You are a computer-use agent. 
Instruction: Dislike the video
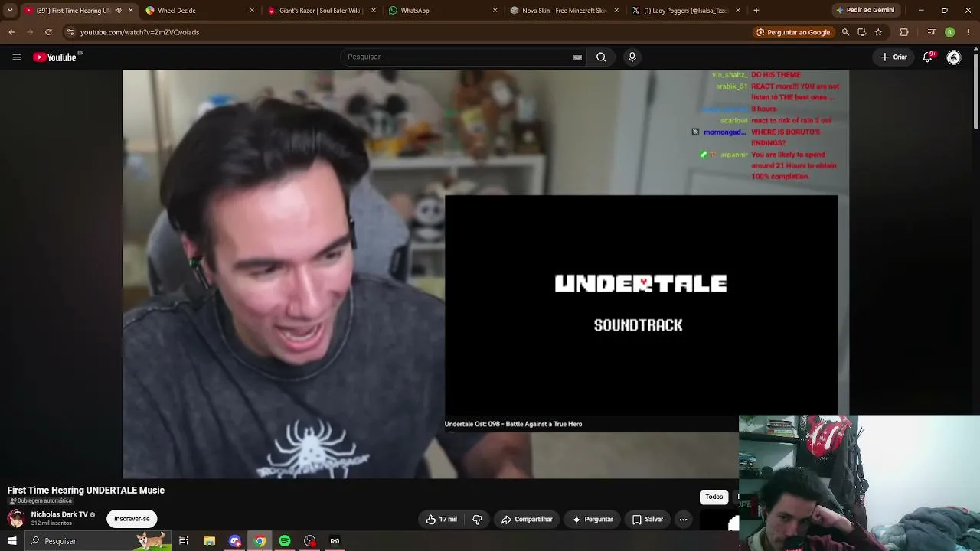[x=477, y=520]
